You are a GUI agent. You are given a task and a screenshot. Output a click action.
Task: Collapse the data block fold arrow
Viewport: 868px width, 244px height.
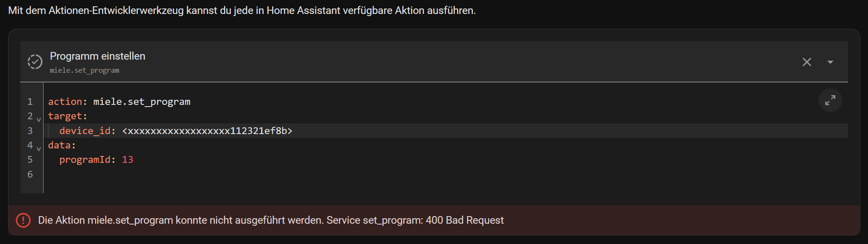pyautogui.click(x=39, y=149)
